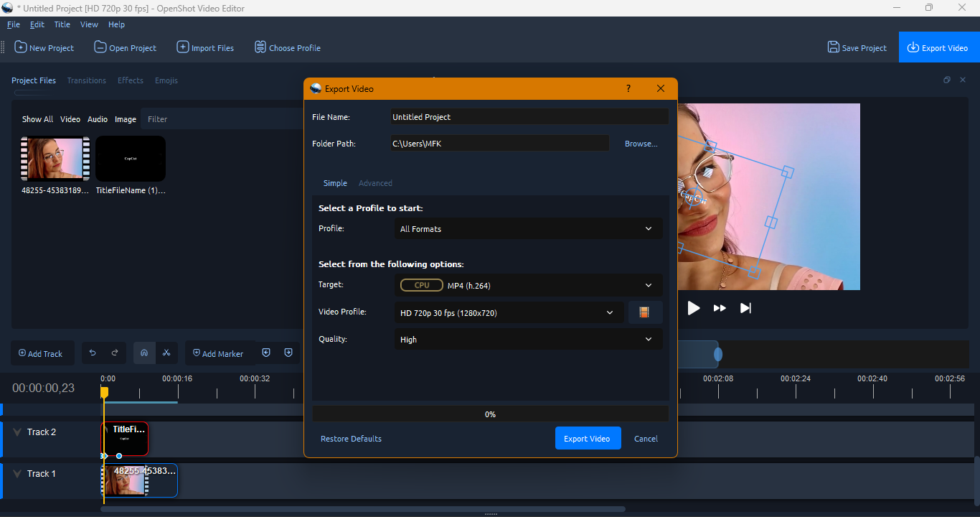Open the Title menu
The image size is (980, 517).
62,24
